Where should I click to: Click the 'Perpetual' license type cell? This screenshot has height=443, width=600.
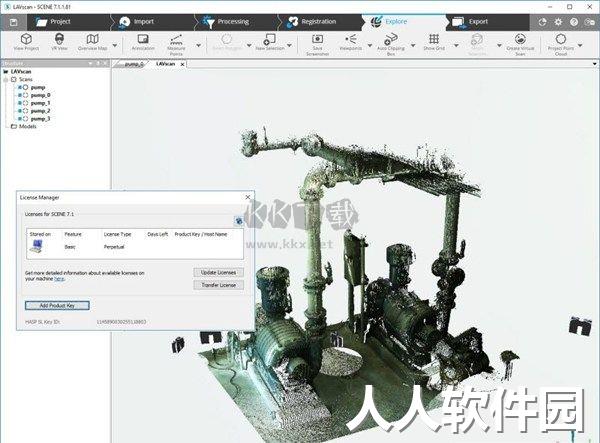pos(114,247)
